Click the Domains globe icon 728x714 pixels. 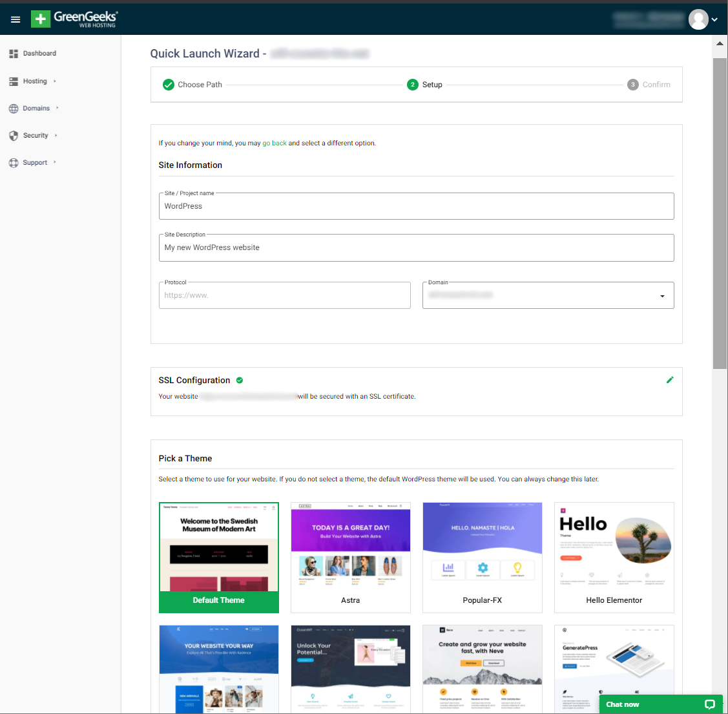point(14,109)
